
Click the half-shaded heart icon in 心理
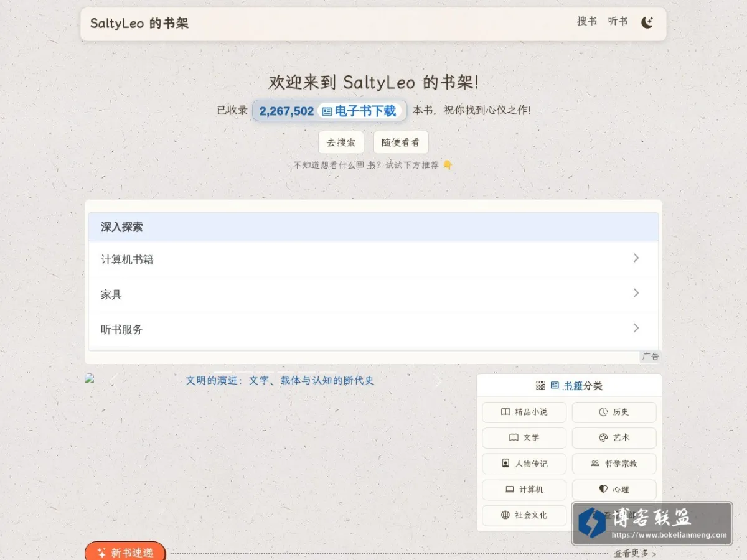click(x=603, y=490)
